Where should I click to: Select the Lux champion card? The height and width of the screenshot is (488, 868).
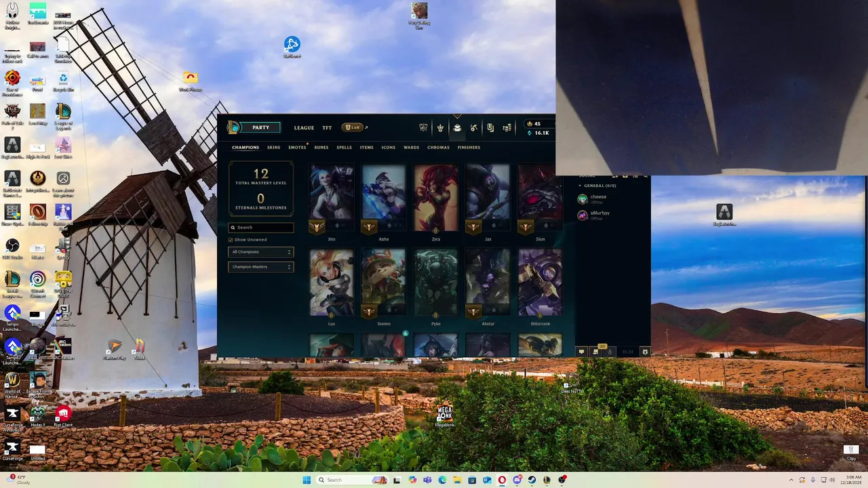332,286
